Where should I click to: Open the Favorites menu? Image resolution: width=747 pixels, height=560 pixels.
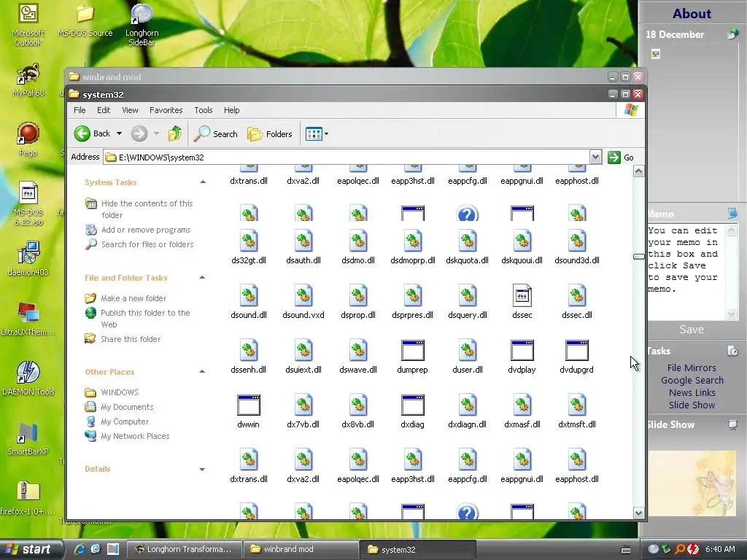click(166, 110)
